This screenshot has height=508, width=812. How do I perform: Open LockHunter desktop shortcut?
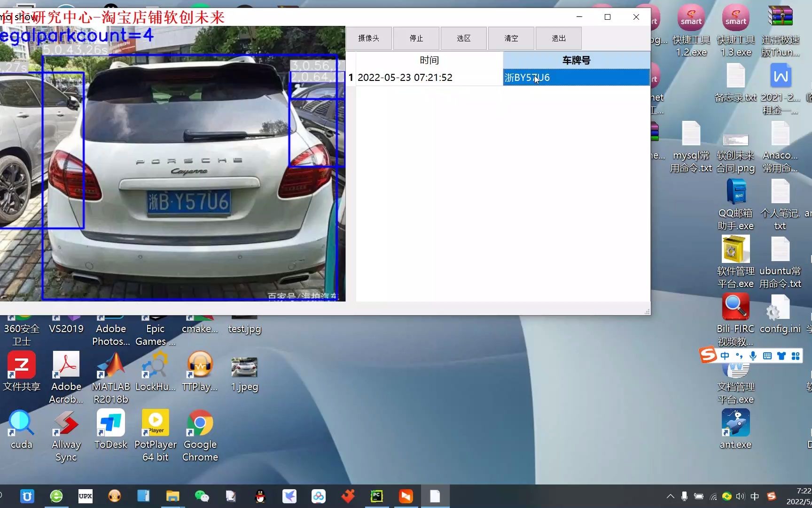(156, 372)
